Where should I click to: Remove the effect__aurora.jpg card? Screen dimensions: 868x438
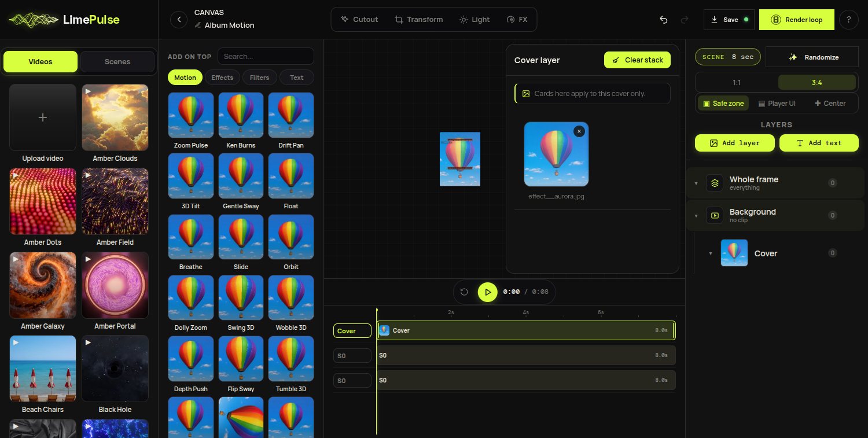pyautogui.click(x=579, y=131)
